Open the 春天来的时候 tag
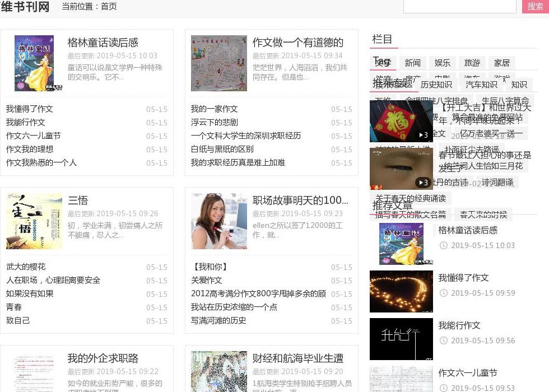Viewport: 549px width, 392px height. pos(483,214)
